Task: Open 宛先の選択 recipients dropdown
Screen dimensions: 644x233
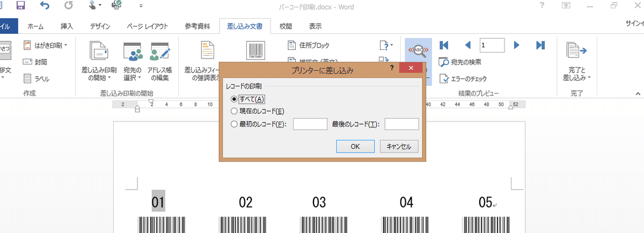Action: point(132,61)
